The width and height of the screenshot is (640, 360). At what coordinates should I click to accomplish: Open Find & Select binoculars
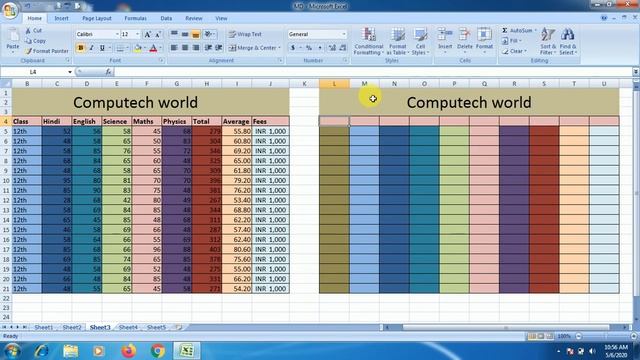pyautogui.click(x=567, y=41)
